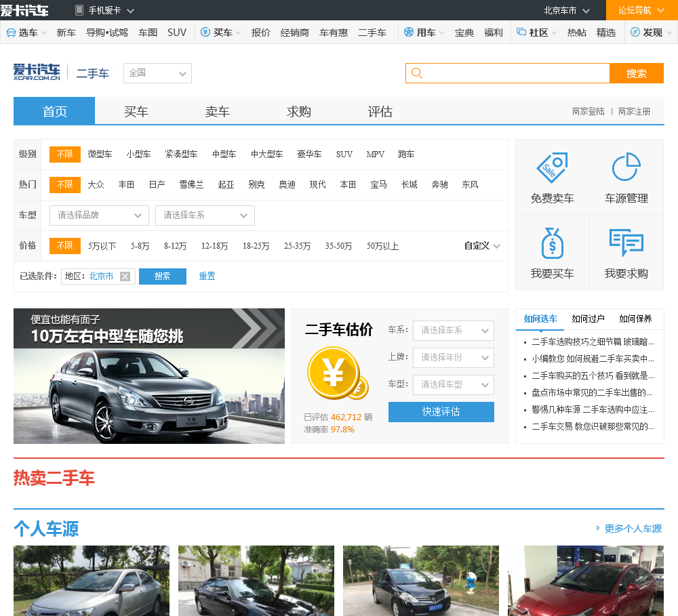
Task: Open 免费卖车 sale tag icon
Action: [x=552, y=167]
